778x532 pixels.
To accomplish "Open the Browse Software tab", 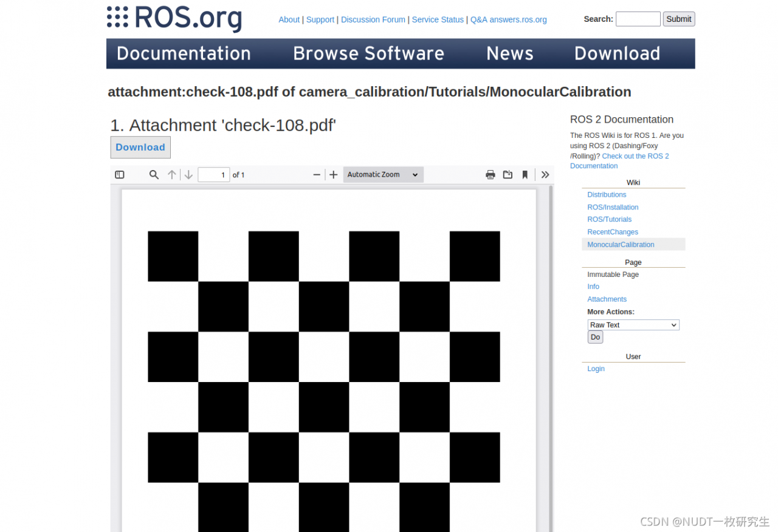I will pos(368,53).
